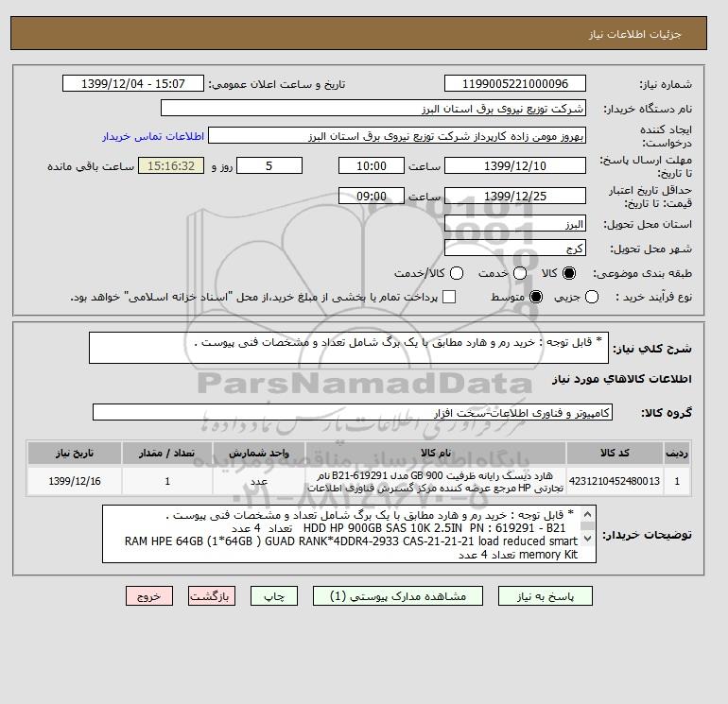Click the need number field 1199005221000096
728x704 pixels.
pyautogui.click(x=515, y=83)
